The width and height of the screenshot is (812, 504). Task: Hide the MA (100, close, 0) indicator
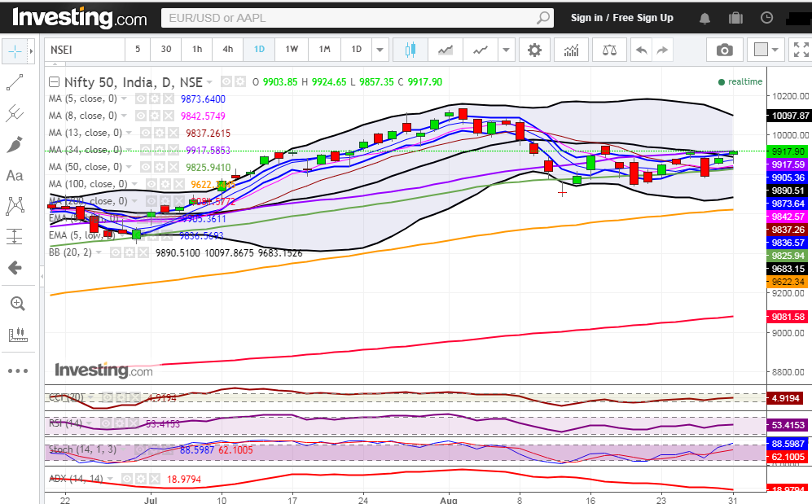pos(151,184)
